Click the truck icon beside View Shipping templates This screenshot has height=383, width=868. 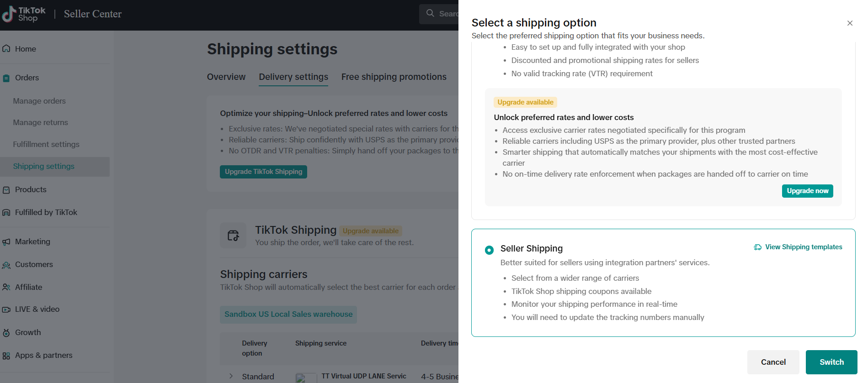point(758,247)
